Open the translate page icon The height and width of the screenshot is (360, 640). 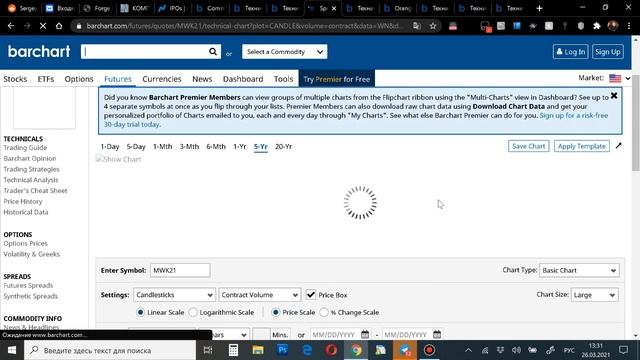tap(417, 26)
